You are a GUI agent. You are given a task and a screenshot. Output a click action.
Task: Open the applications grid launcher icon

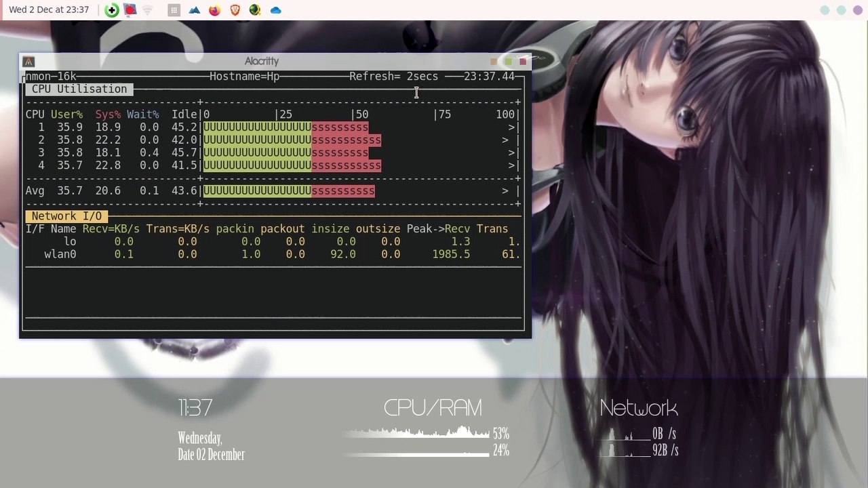pyautogui.click(x=174, y=10)
